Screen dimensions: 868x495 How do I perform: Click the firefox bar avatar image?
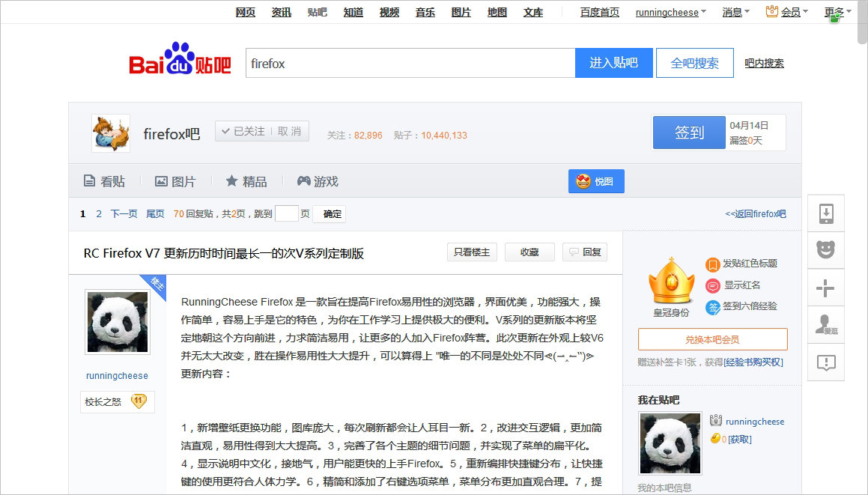click(x=111, y=133)
